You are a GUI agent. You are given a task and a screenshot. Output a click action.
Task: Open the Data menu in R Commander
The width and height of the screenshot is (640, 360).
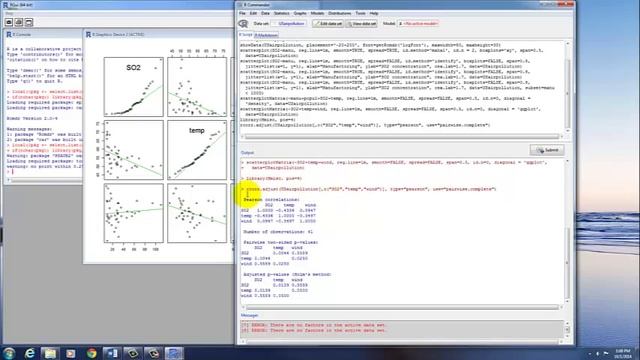265,13
